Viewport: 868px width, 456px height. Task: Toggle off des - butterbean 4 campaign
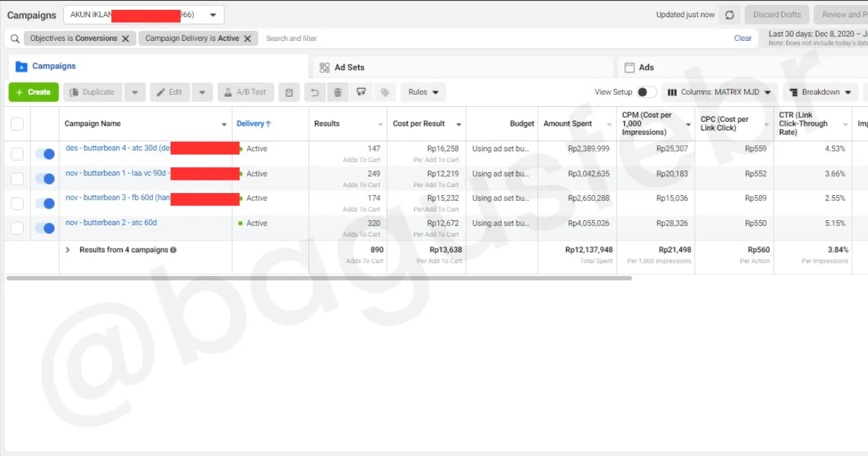(44, 154)
